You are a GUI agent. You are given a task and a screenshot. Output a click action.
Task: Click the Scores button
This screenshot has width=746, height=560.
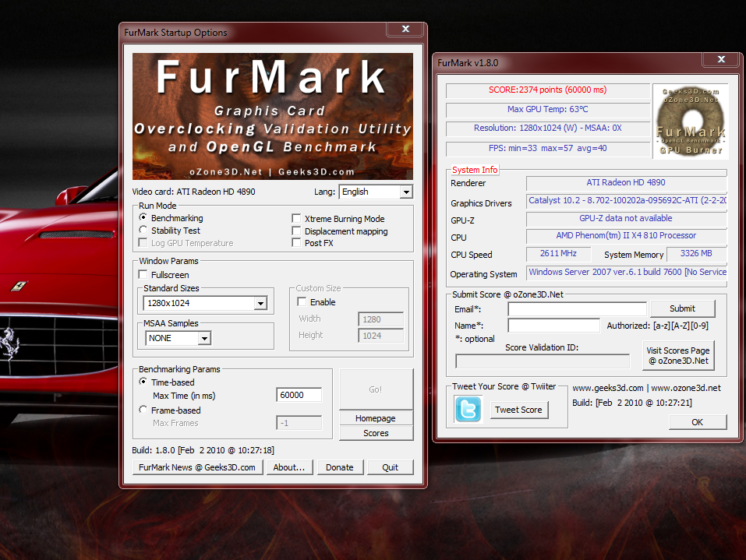pos(376,433)
